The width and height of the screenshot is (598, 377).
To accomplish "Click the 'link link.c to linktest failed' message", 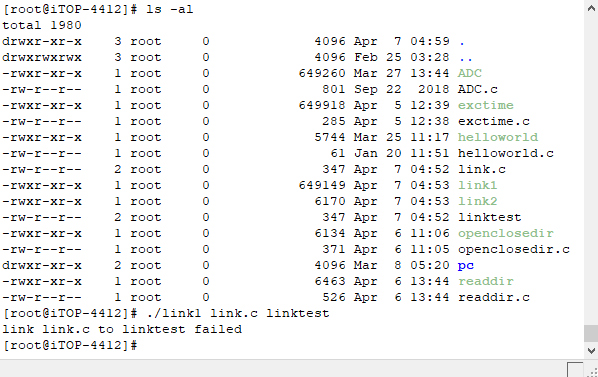I will click(122, 329).
